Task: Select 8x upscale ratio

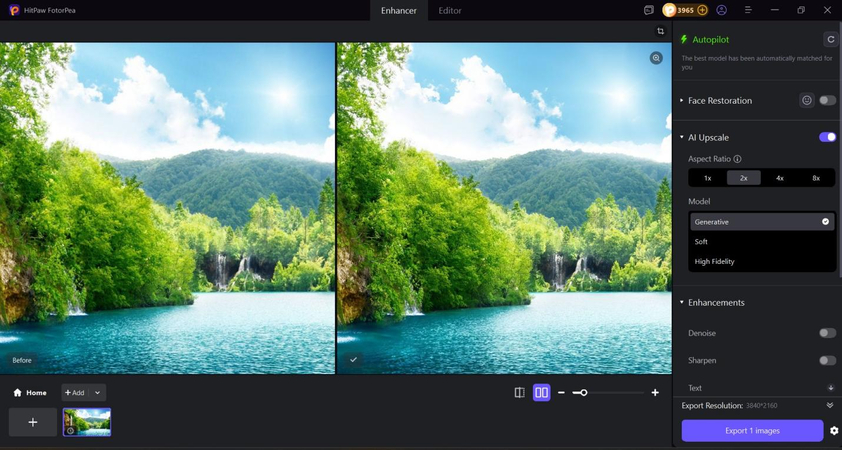Action: (816, 178)
